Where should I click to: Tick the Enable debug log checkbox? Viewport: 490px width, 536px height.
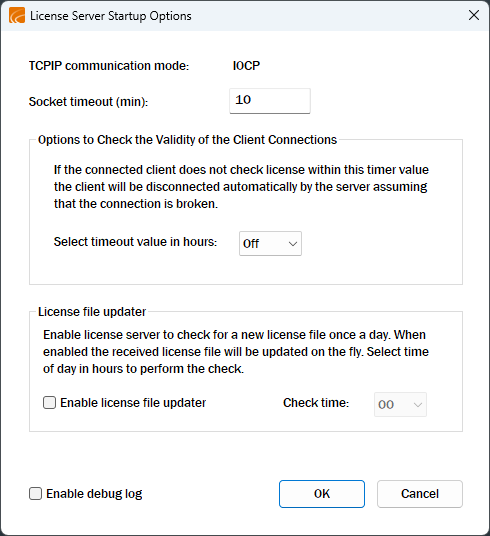coord(36,494)
